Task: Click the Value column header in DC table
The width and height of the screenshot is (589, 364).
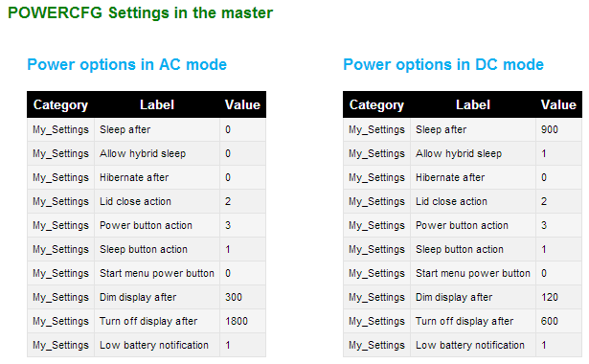Action: [558, 104]
